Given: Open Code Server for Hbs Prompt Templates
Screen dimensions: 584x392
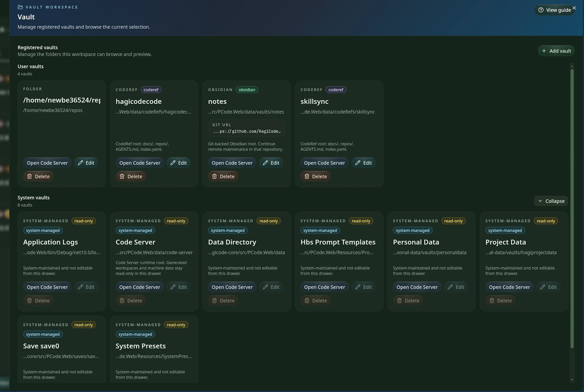Looking at the screenshot, I should click(x=324, y=287).
